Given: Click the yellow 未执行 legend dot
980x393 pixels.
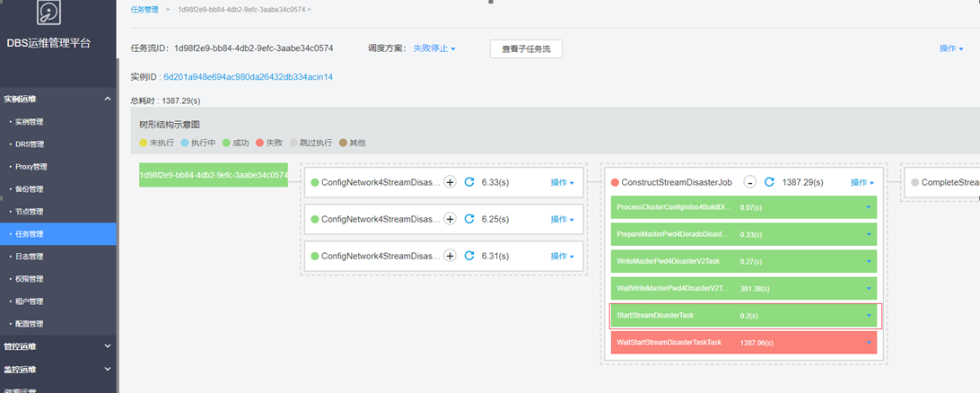Looking at the screenshot, I should click(x=143, y=143).
